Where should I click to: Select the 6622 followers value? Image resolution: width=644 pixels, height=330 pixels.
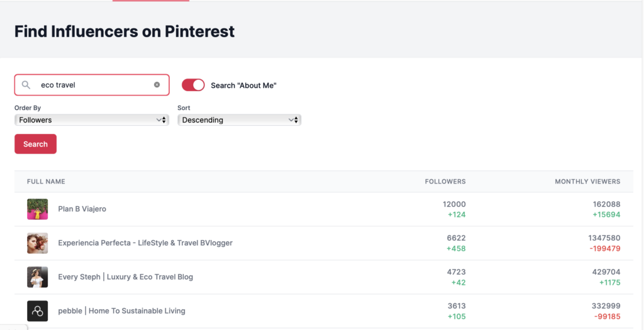pos(457,238)
